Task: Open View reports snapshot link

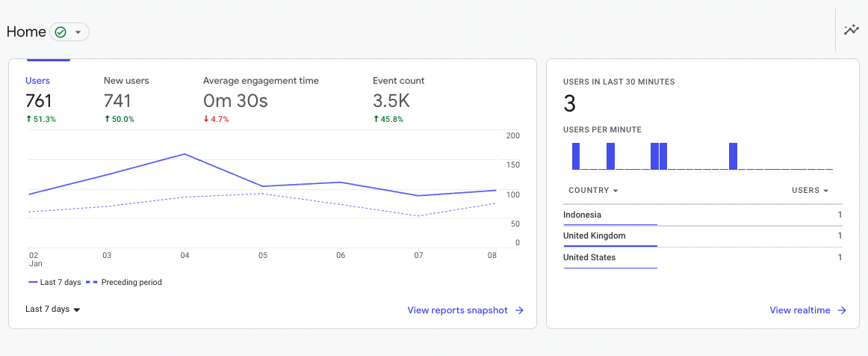Action: pyautogui.click(x=457, y=310)
